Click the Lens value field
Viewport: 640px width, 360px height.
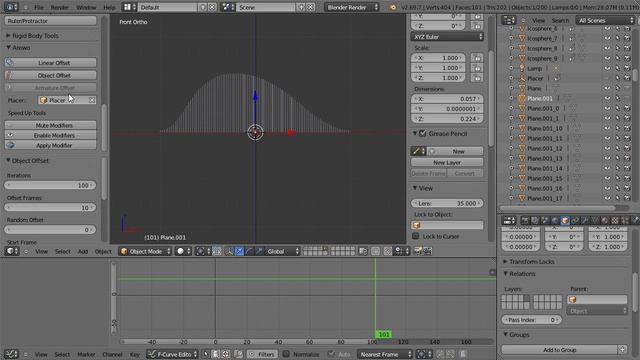point(447,203)
